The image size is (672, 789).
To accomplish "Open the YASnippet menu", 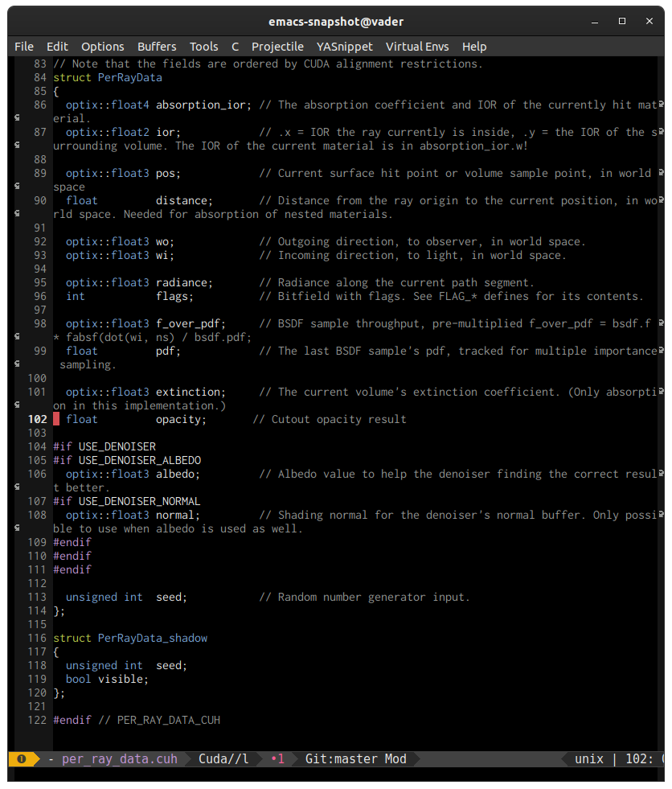I will coord(345,47).
